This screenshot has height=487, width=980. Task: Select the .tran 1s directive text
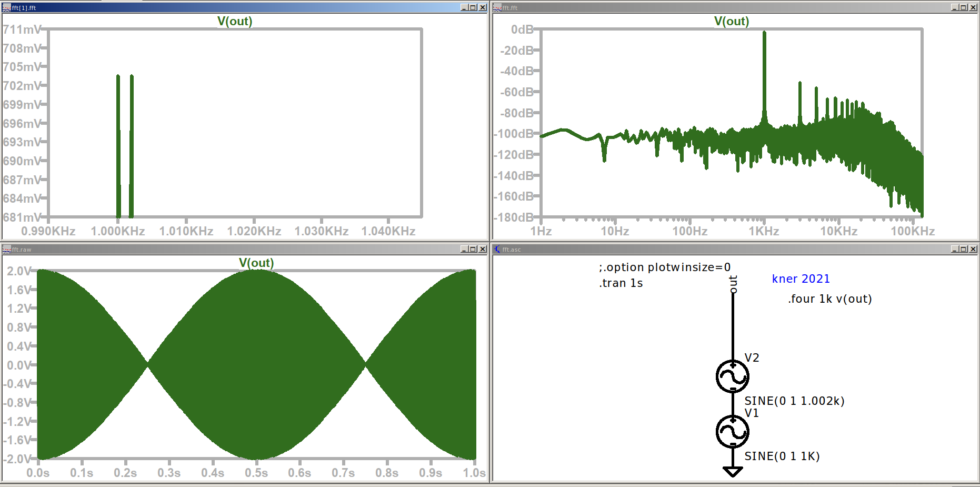pos(621,283)
